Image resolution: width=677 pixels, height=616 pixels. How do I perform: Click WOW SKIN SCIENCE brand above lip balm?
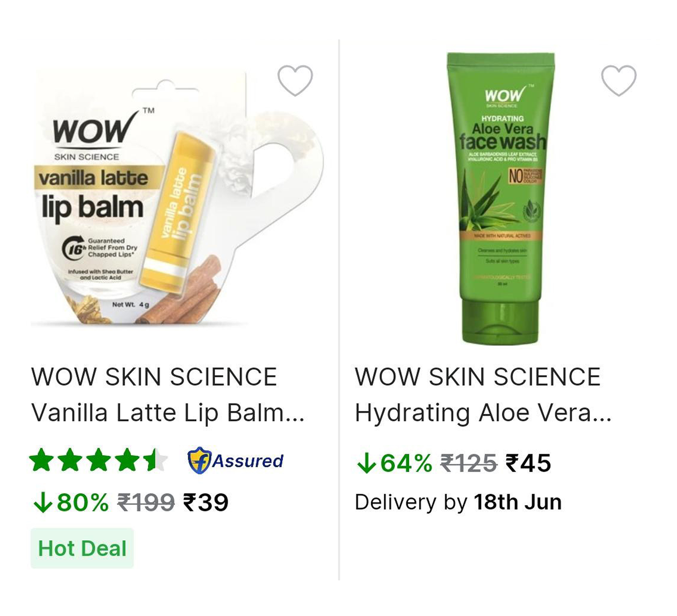click(x=154, y=377)
